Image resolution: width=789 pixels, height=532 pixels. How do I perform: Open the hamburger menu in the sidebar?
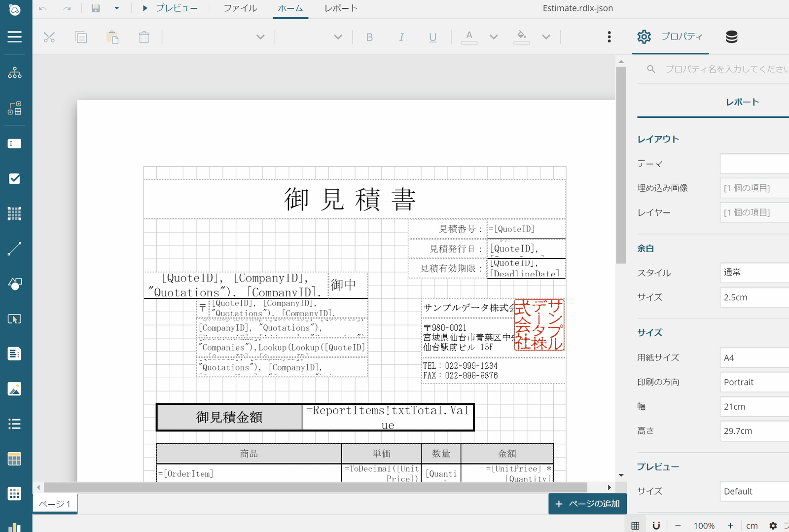tap(15, 37)
